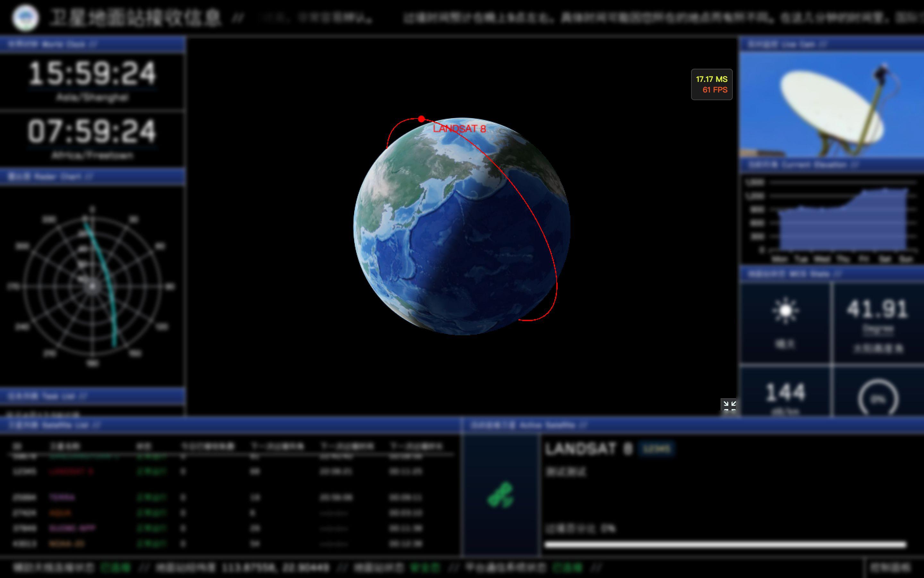
Task: Click the dashboard title text in top header
Action: pos(135,18)
